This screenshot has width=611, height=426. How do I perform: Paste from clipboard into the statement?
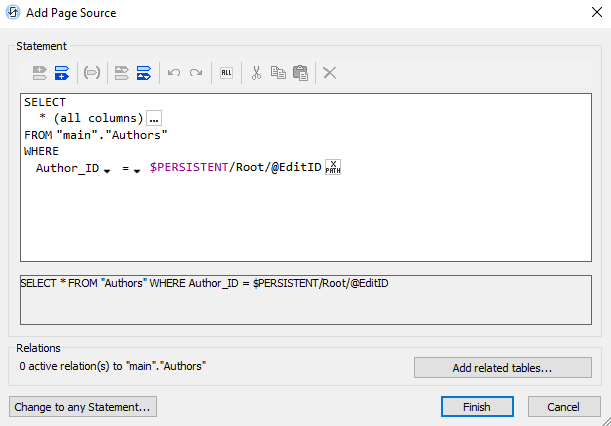pyautogui.click(x=300, y=73)
